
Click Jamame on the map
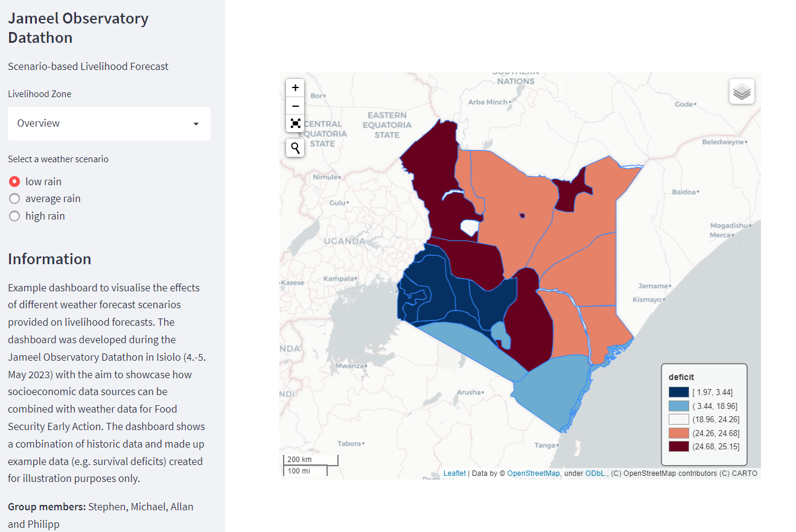point(653,286)
